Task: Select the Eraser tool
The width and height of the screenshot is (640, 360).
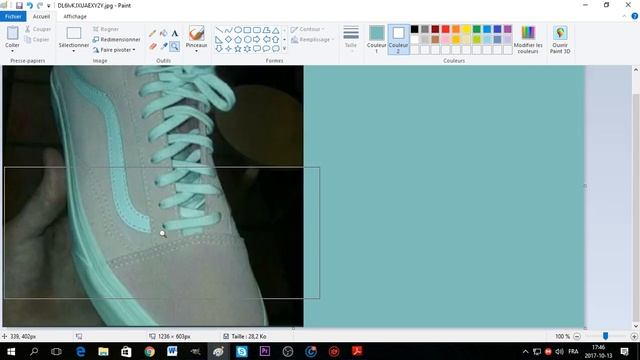Action: 153,46
